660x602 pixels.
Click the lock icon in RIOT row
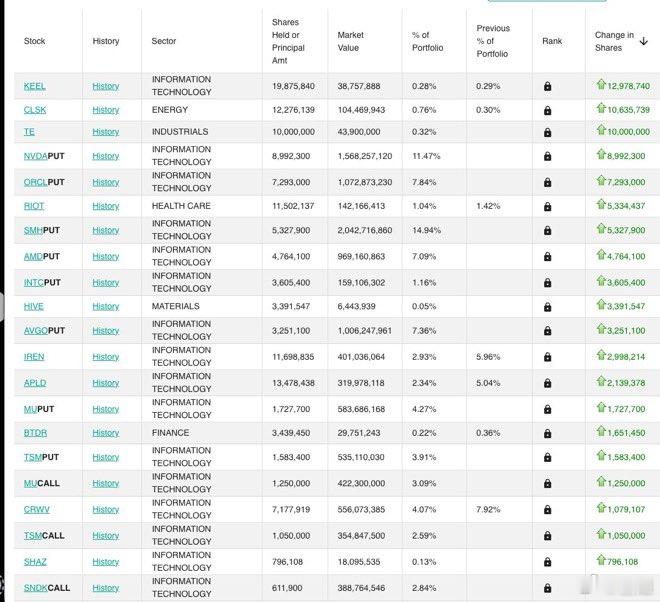point(547,206)
